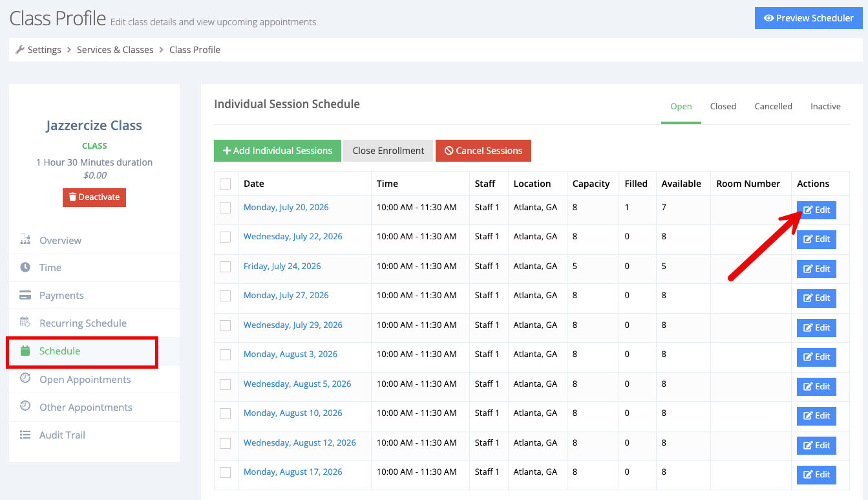Click edit pencil icon for July 22 row

807,239
